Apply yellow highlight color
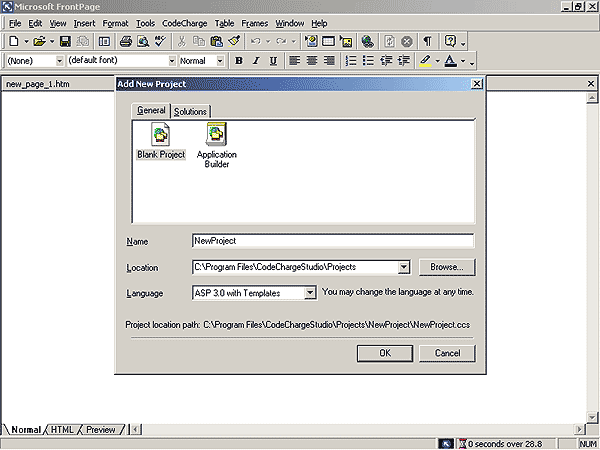The width and height of the screenshot is (600, 450). point(426,60)
